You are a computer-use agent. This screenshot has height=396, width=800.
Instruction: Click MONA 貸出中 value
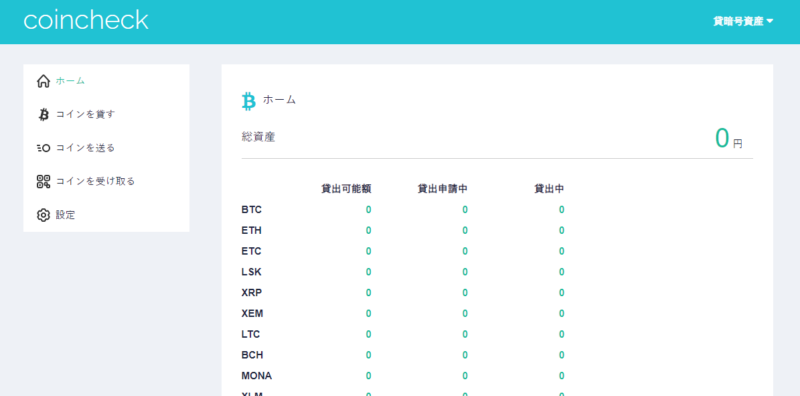point(561,376)
